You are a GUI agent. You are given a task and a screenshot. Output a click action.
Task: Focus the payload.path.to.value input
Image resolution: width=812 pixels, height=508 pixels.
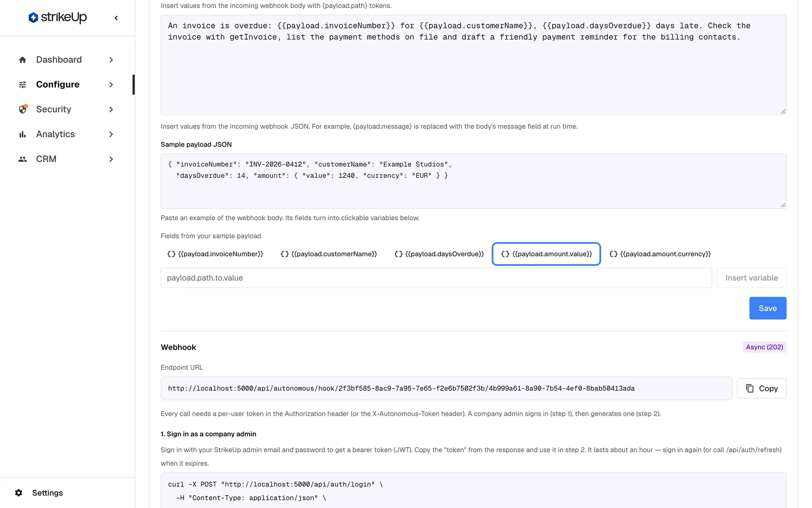(x=436, y=278)
